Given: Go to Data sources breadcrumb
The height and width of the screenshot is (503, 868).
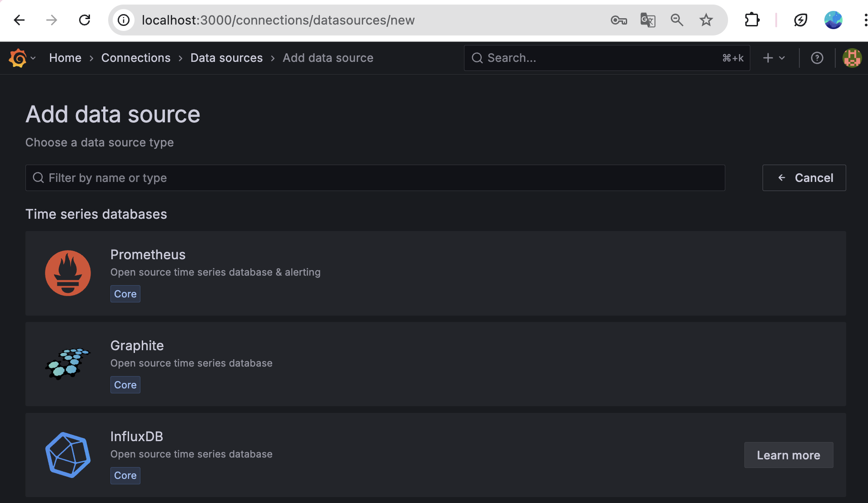Looking at the screenshot, I should [x=226, y=58].
